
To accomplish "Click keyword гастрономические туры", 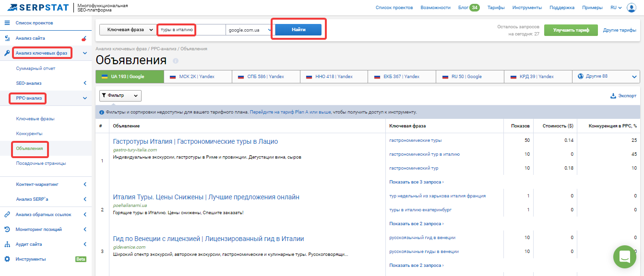I will point(416,140).
